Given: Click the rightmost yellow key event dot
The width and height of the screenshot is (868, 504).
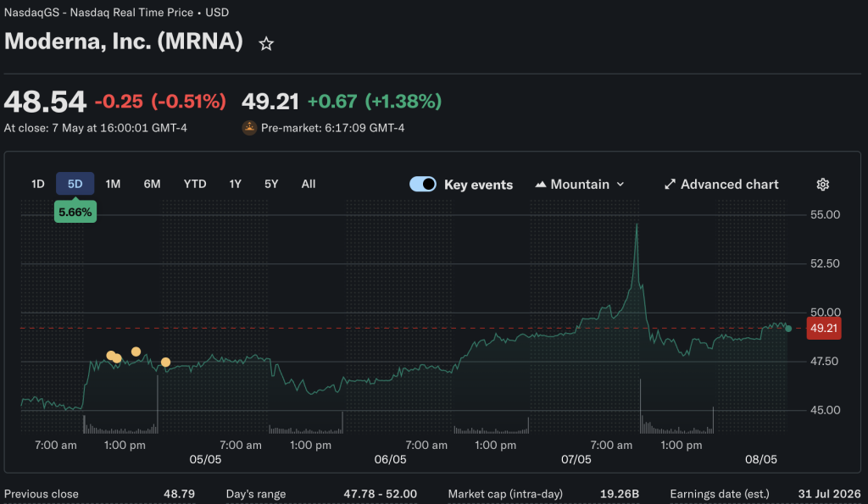Looking at the screenshot, I should point(165,363).
